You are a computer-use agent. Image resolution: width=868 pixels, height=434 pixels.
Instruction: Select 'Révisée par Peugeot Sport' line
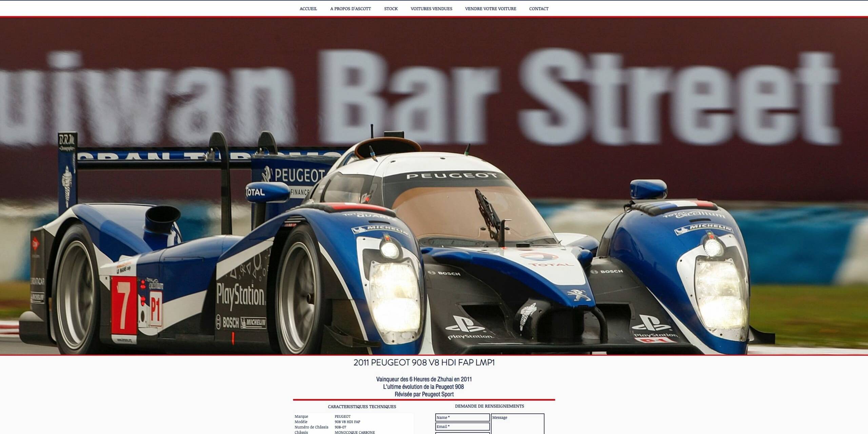(x=424, y=394)
